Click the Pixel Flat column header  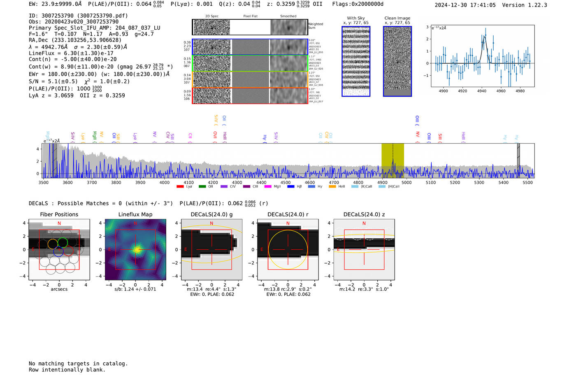point(250,16)
